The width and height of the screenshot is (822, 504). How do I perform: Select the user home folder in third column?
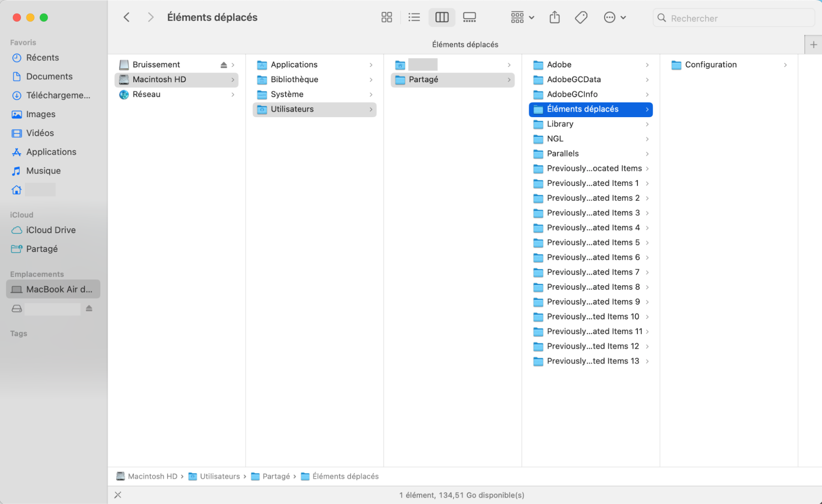(453, 65)
